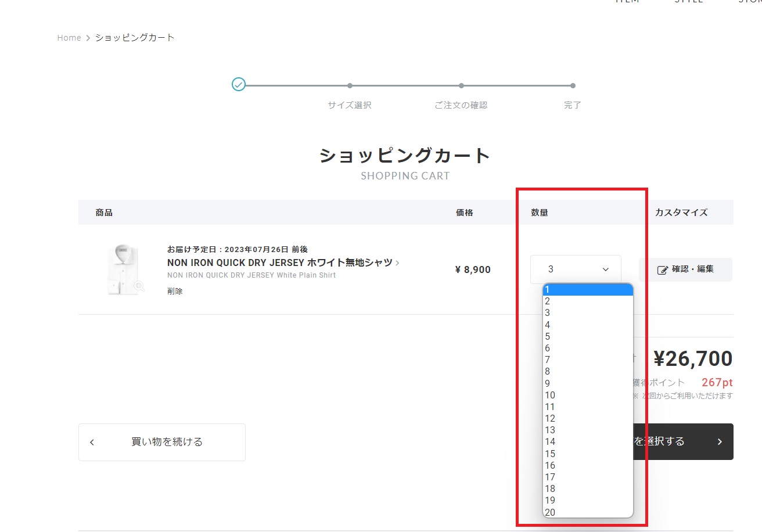Pick quantity 15 in the dropdown
762x532 pixels.
coord(588,454)
